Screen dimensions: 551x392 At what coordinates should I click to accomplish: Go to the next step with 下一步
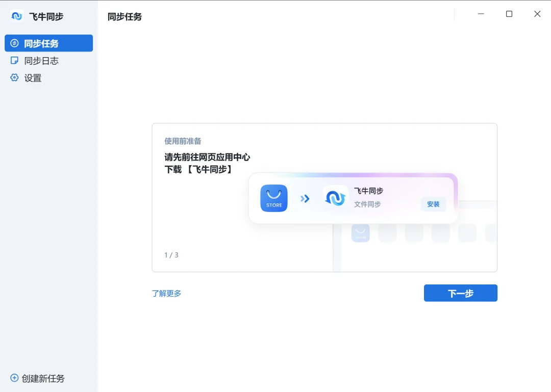[460, 293]
